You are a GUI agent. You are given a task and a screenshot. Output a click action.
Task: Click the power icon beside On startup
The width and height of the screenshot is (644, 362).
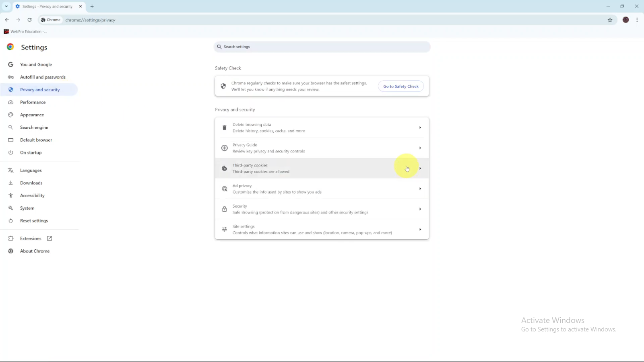tap(11, 152)
